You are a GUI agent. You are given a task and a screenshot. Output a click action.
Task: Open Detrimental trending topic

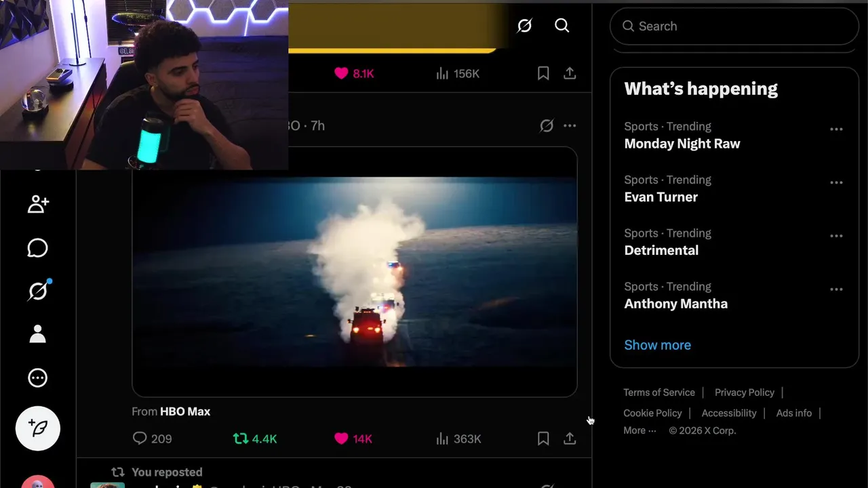click(x=661, y=251)
